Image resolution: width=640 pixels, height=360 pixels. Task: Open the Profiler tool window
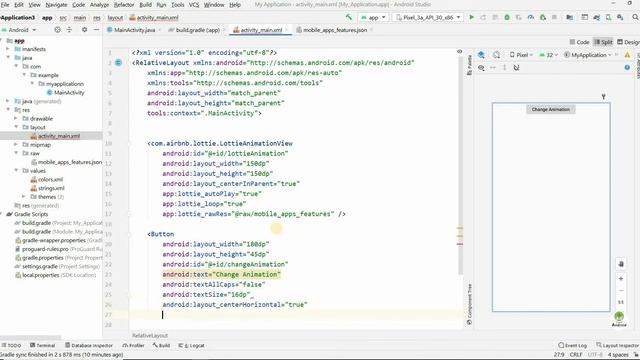(133, 345)
